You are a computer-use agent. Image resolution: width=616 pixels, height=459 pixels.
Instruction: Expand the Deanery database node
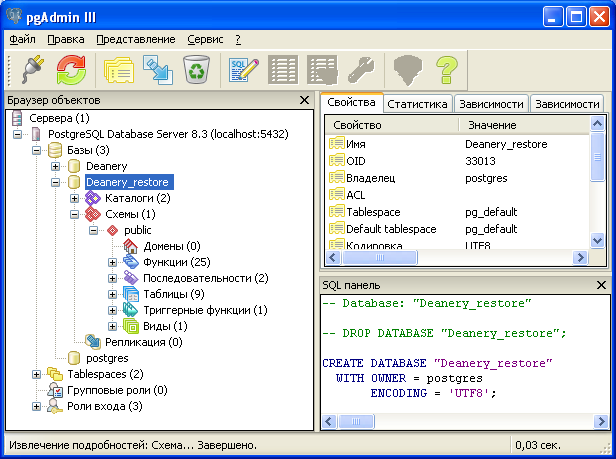point(55,167)
